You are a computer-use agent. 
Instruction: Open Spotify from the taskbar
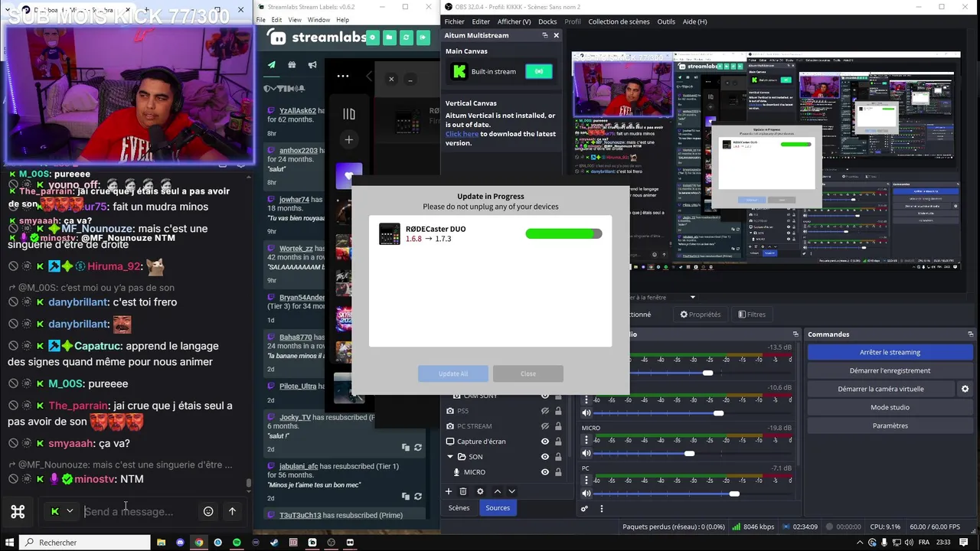click(x=237, y=543)
